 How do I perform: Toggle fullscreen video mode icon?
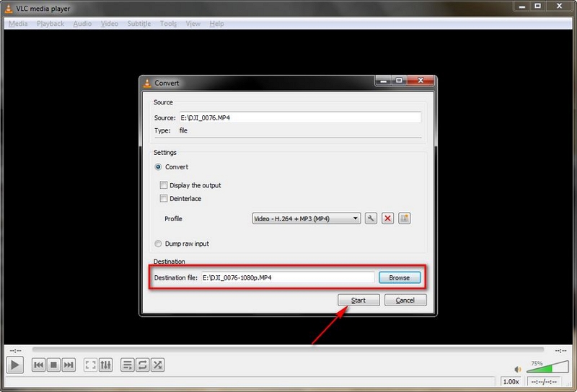click(x=91, y=365)
